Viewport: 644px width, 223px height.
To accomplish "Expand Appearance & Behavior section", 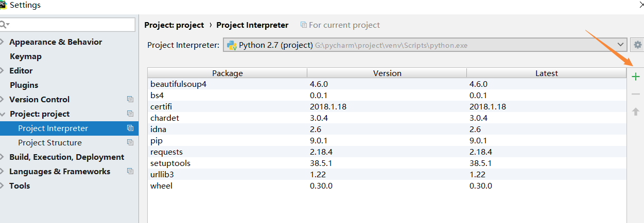I will pos(3,42).
